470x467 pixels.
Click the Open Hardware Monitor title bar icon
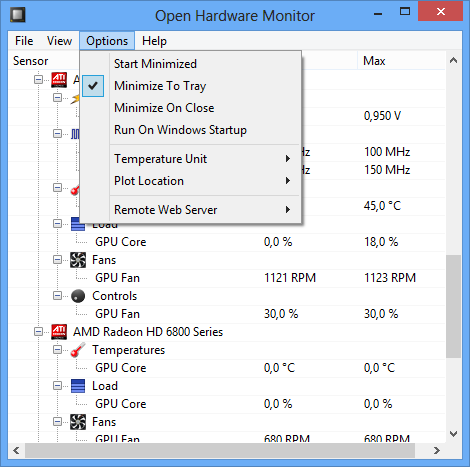(x=18, y=15)
